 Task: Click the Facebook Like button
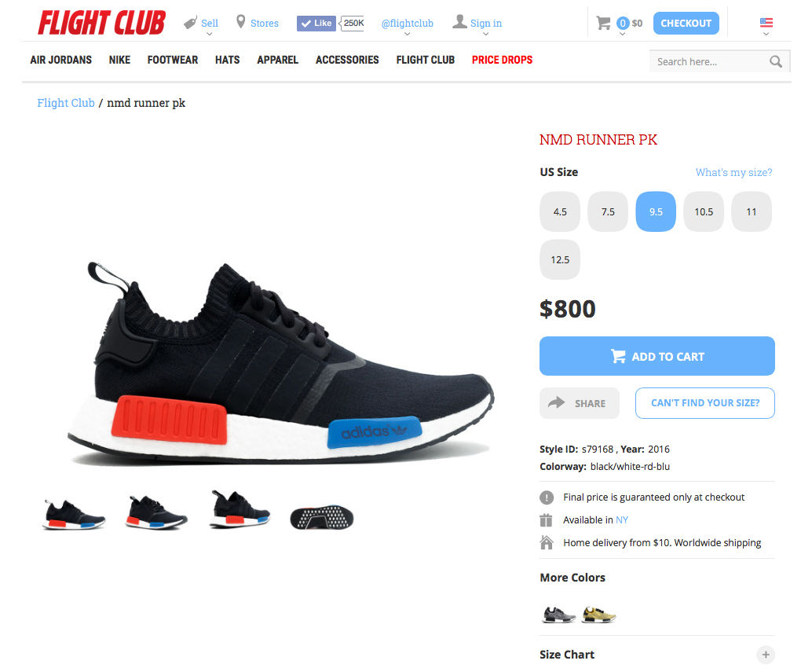pos(316,24)
